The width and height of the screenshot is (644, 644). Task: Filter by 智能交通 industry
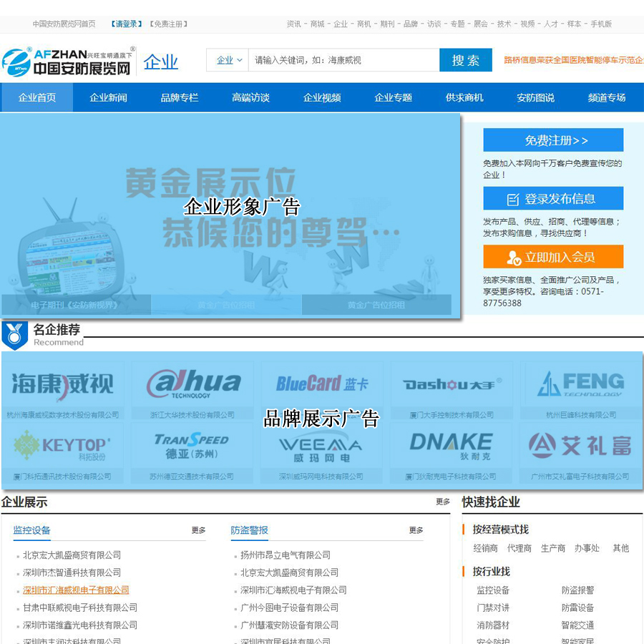click(x=577, y=625)
